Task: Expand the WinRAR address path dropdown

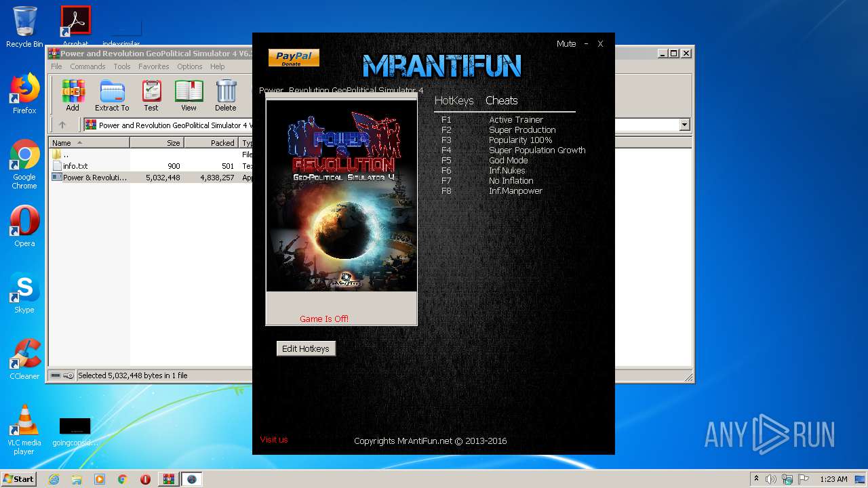Action: [x=684, y=125]
